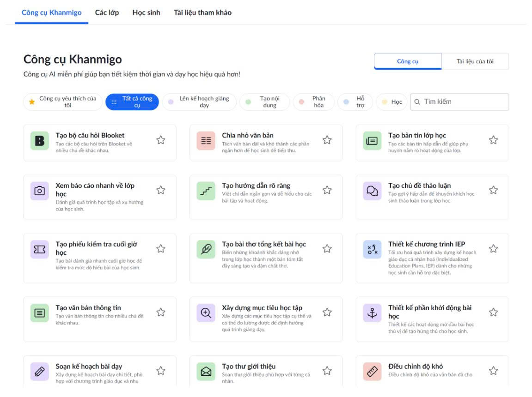The height and width of the screenshot is (397, 532).
Task: Open the Soạn kế hoạch bài dạy tool
Action: pos(89,367)
